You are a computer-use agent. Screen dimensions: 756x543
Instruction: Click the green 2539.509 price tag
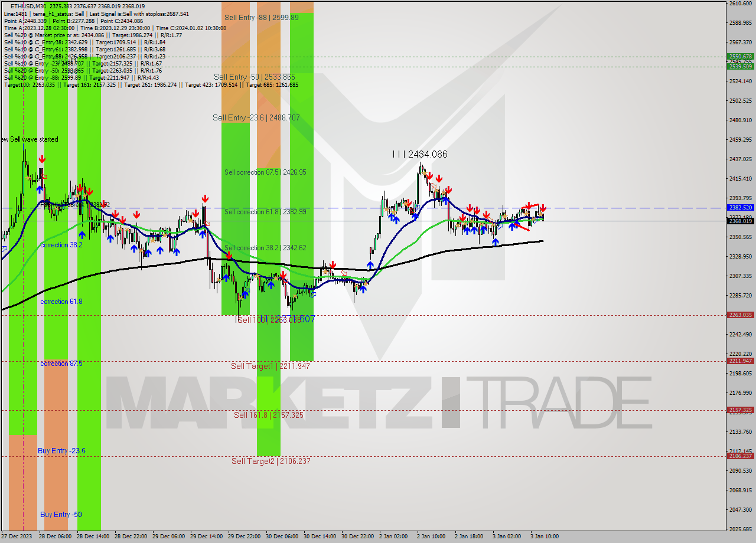[x=740, y=66]
